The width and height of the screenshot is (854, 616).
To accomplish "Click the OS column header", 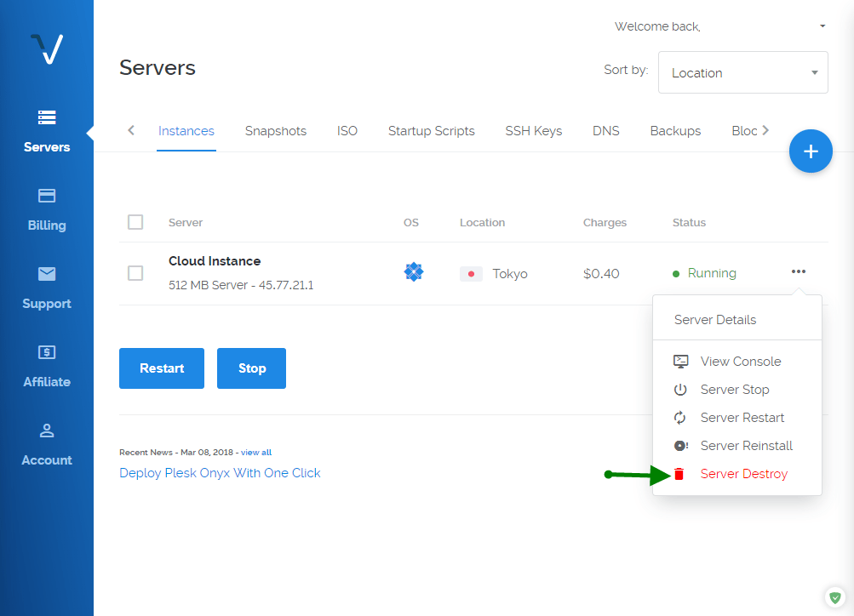I will [411, 223].
